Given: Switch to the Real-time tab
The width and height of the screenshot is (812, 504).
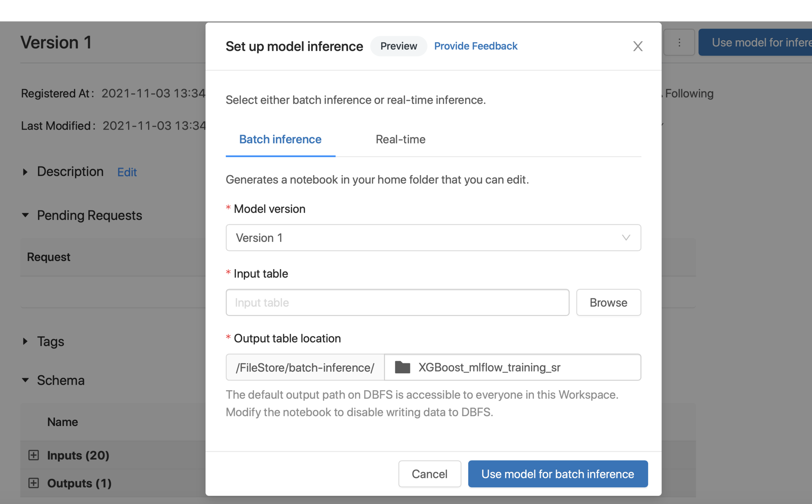Looking at the screenshot, I should [x=400, y=140].
